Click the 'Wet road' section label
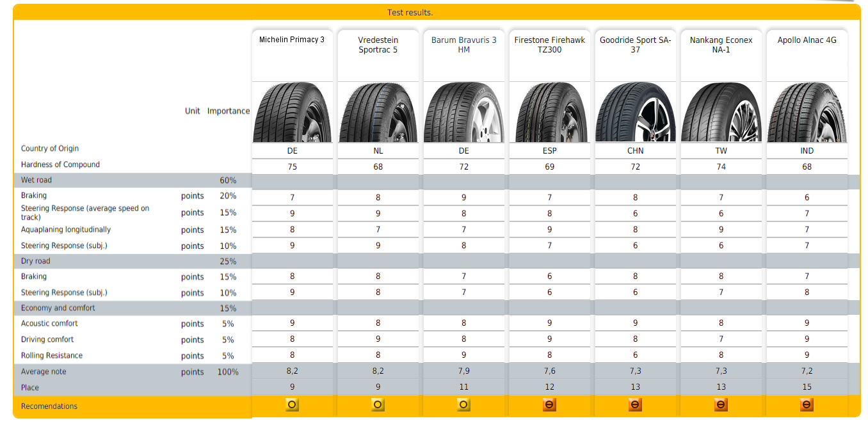This screenshot has height=423, width=868. click(x=36, y=180)
